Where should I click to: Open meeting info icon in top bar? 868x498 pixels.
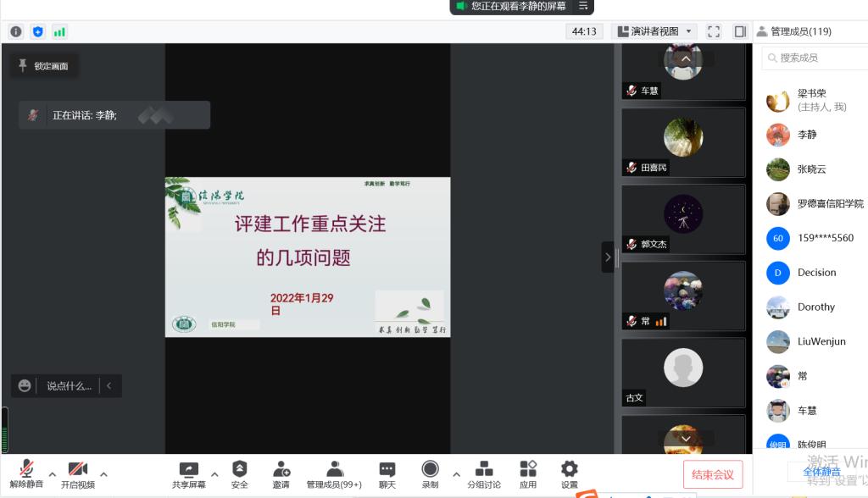coord(16,31)
